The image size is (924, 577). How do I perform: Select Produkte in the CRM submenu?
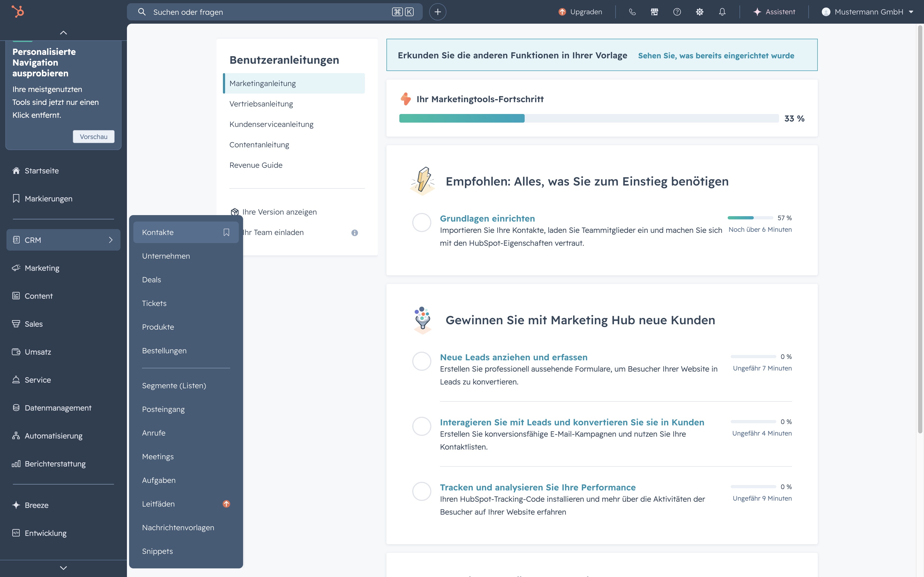pos(186,327)
